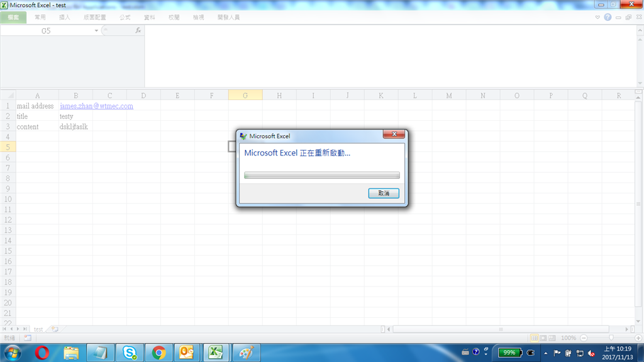Click the Action Center flag icon
The height and width of the screenshot is (362, 644).
click(557, 353)
